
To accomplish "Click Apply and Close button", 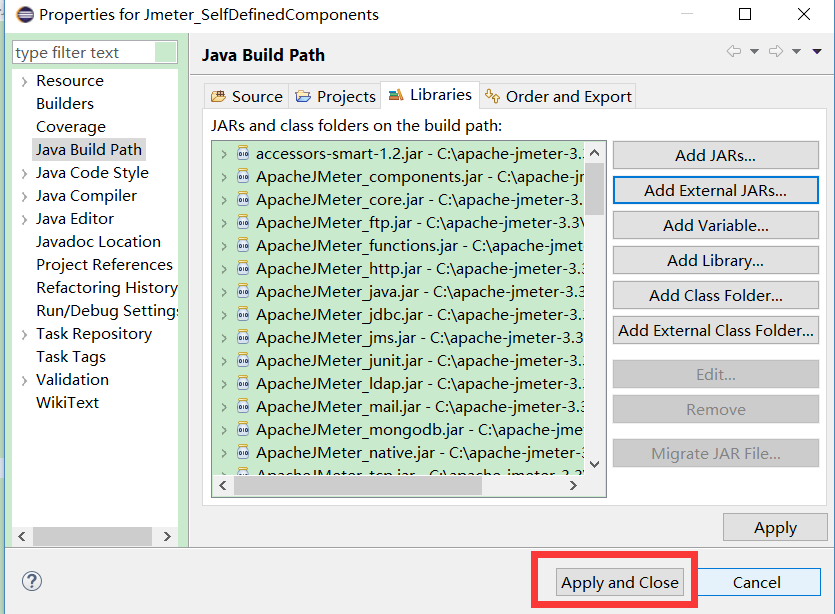I will [619, 582].
